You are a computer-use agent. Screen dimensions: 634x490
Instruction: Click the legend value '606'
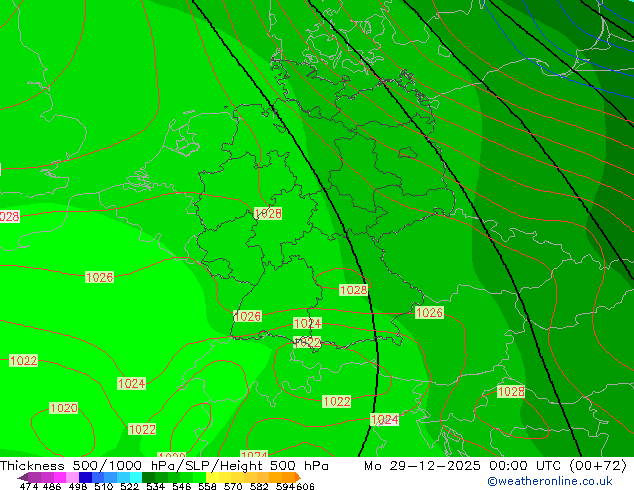(305, 486)
